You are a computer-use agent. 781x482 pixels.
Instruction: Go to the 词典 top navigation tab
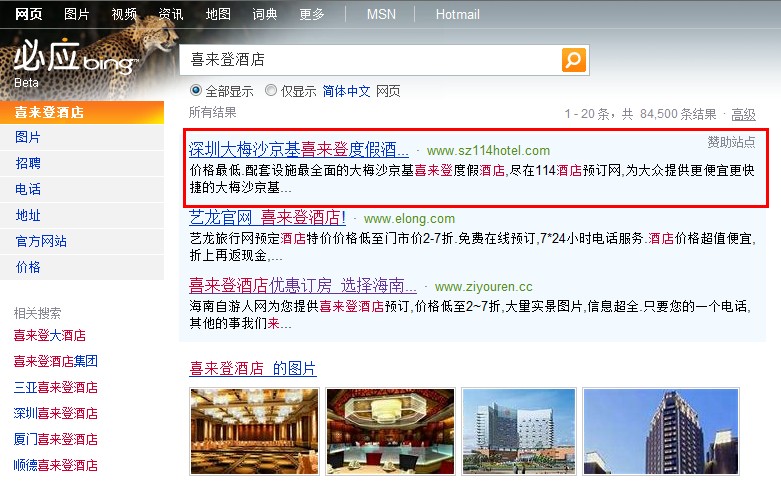(264, 14)
